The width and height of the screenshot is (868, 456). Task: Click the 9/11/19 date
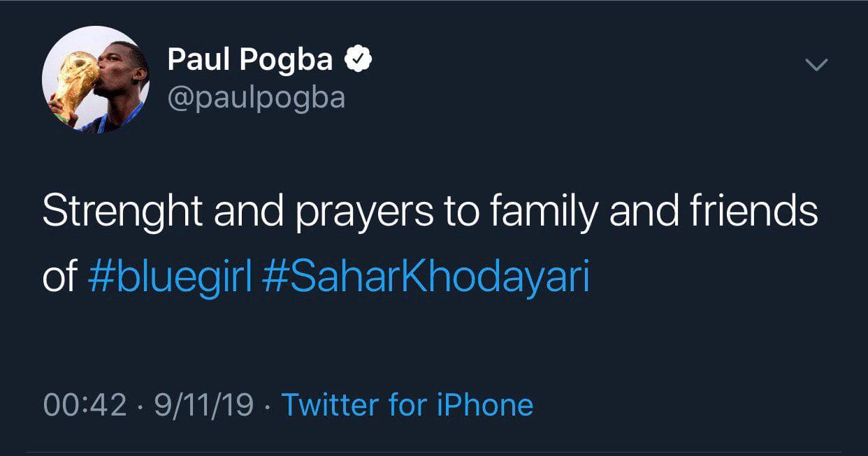click(203, 405)
